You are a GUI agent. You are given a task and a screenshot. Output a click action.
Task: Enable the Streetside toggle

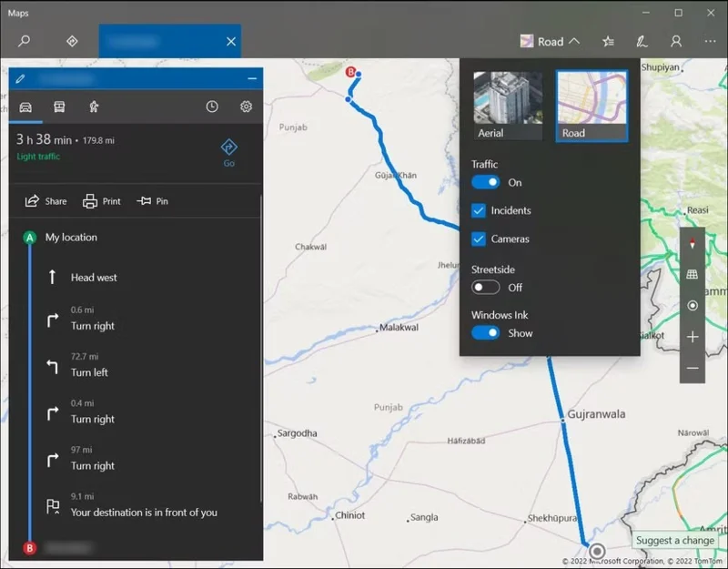pos(488,287)
